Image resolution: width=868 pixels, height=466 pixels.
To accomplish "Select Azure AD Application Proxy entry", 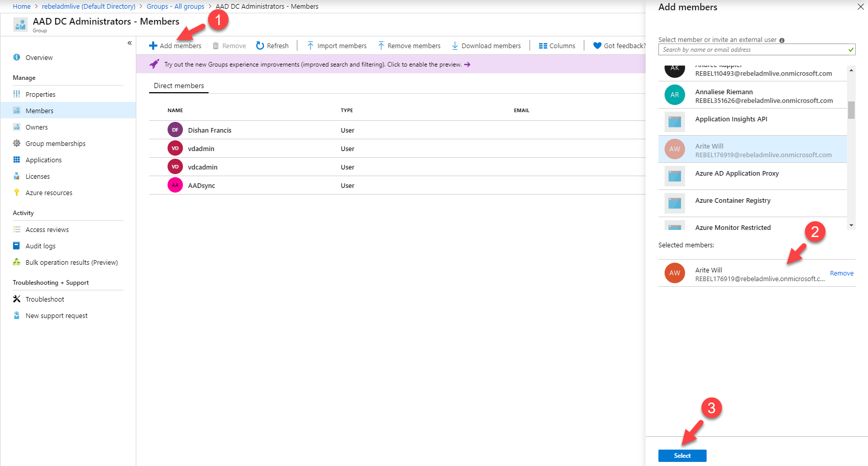I will pos(752,176).
